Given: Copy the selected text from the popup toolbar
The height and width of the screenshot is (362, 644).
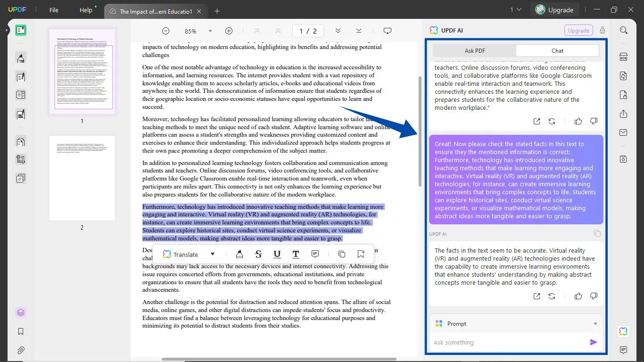Looking at the screenshot, I should pos(341,254).
